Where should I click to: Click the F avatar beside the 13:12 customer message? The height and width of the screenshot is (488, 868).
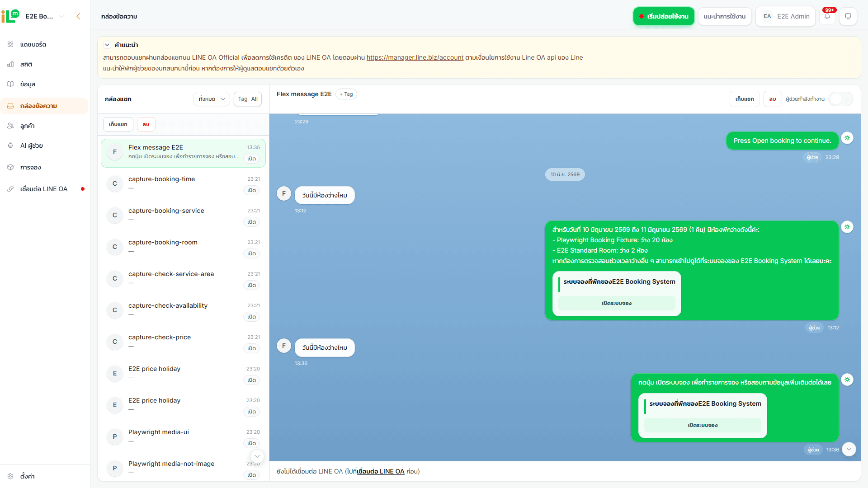coord(284,193)
